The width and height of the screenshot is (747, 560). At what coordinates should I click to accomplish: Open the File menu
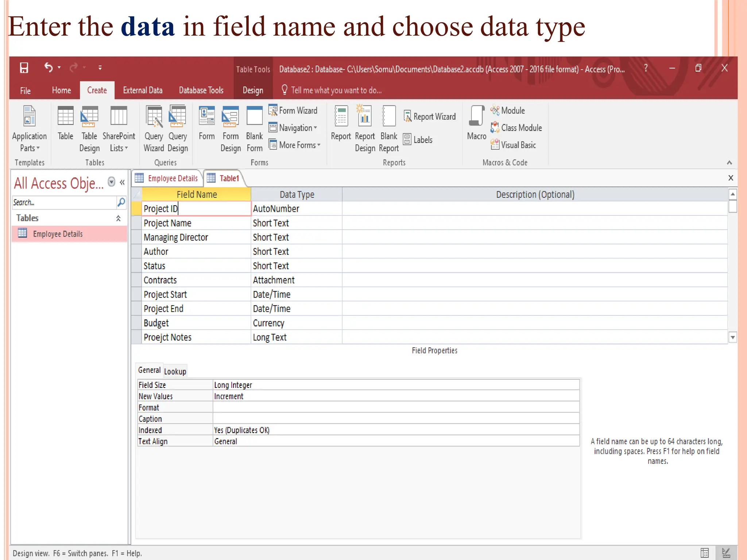tap(25, 90)
